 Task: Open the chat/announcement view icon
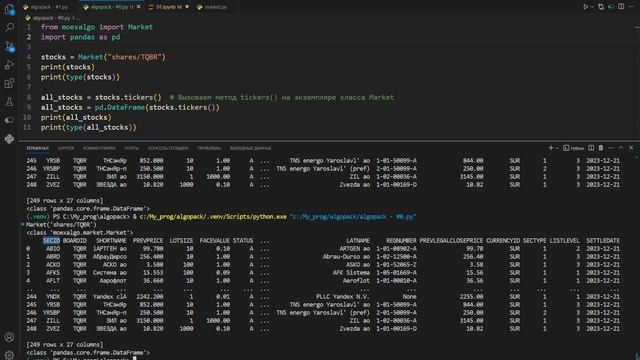point(9,120)
